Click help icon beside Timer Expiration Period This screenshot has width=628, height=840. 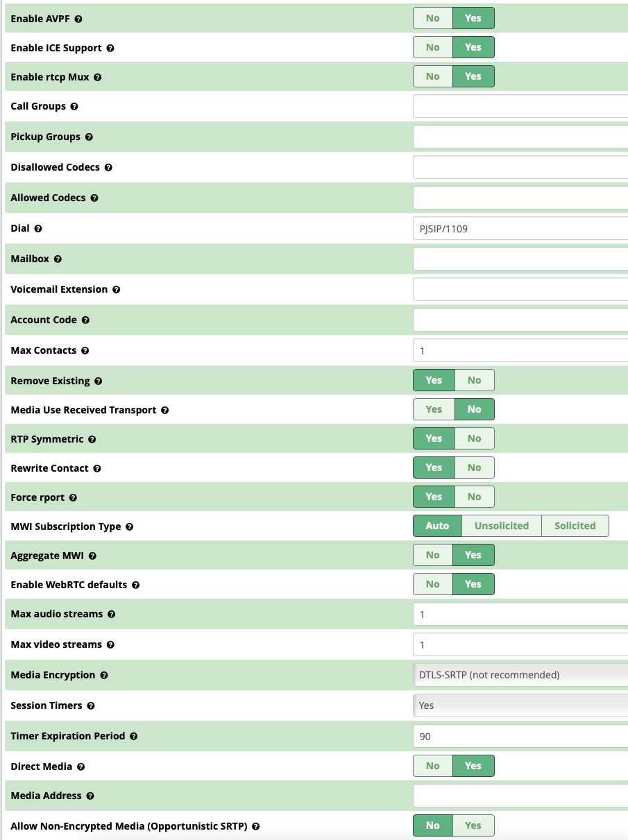tap(133, 737)
